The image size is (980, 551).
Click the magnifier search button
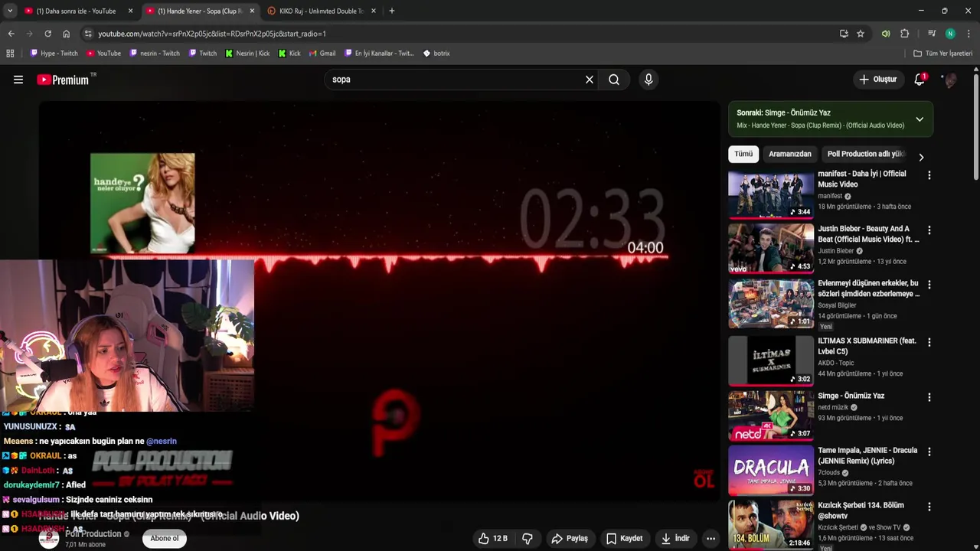coord(614,80)
